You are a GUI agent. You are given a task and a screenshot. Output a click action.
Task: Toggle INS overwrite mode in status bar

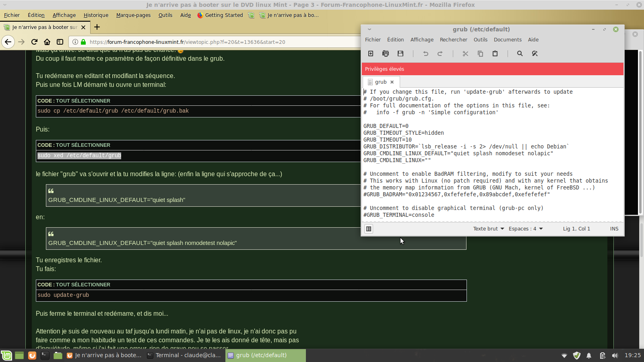pyautogui.click(x=614, y=229)
